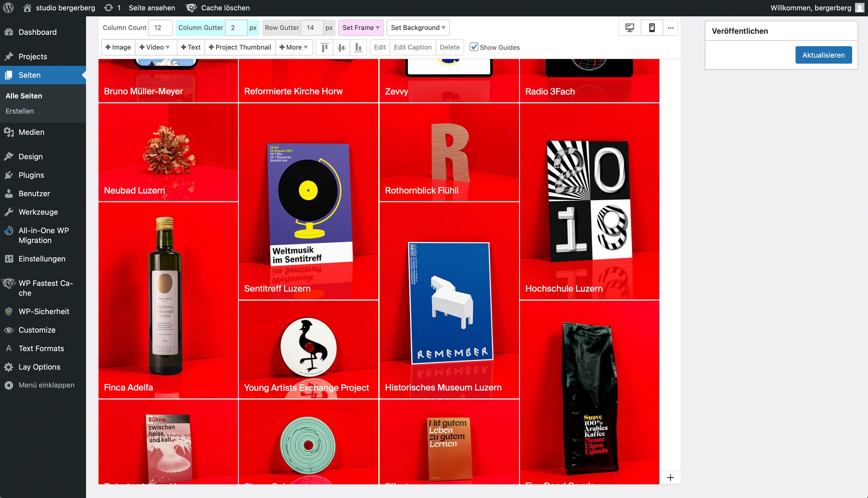Expand the More elements dropdown
Screen dimensions: 868x498
pyautogui.click(x=294, y=47)
